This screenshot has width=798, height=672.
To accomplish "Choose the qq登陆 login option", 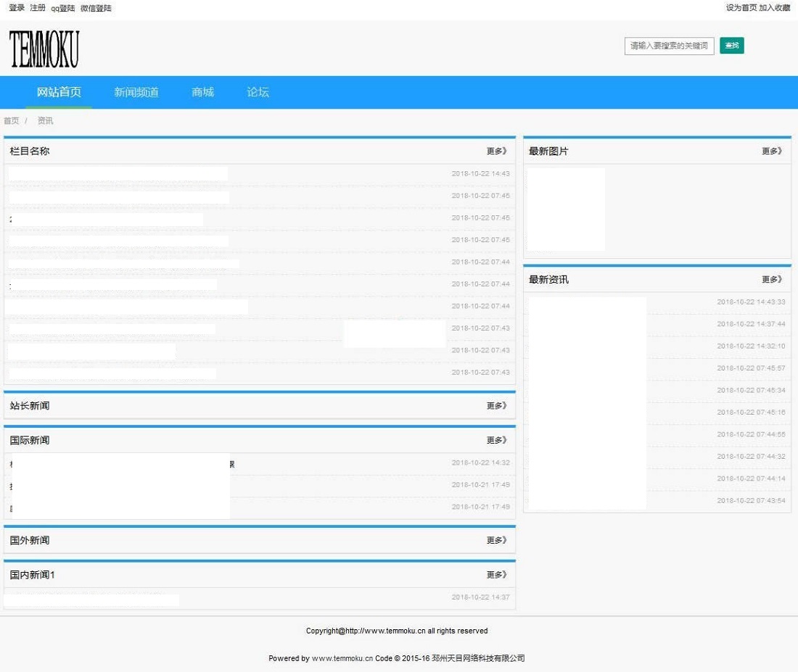I will point(63,8).
